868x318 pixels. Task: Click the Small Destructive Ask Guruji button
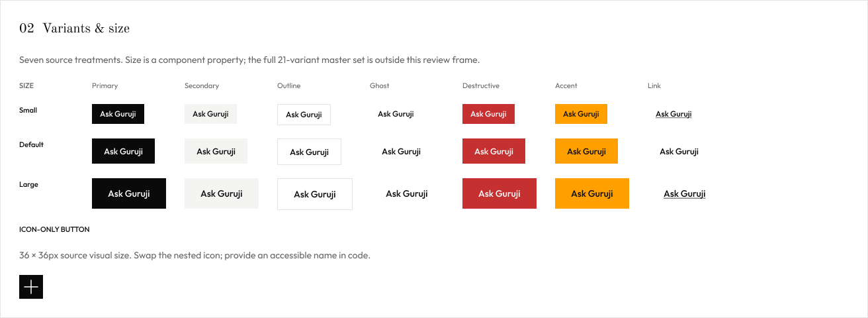pos(488,114)
